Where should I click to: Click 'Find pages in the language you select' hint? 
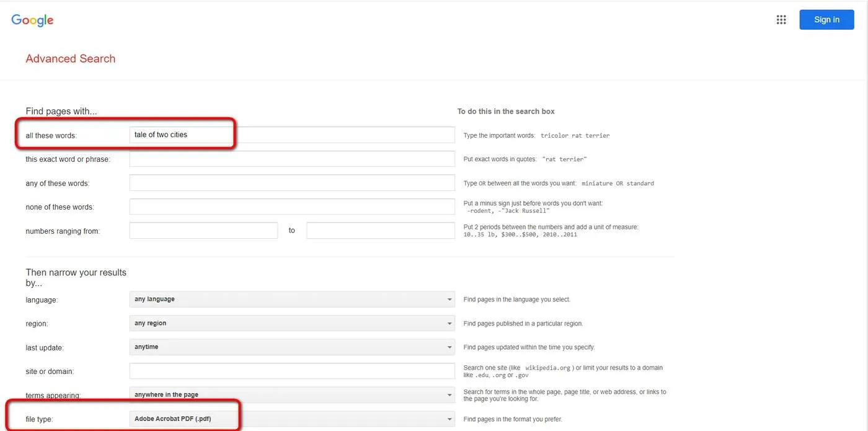pos(517,300)
